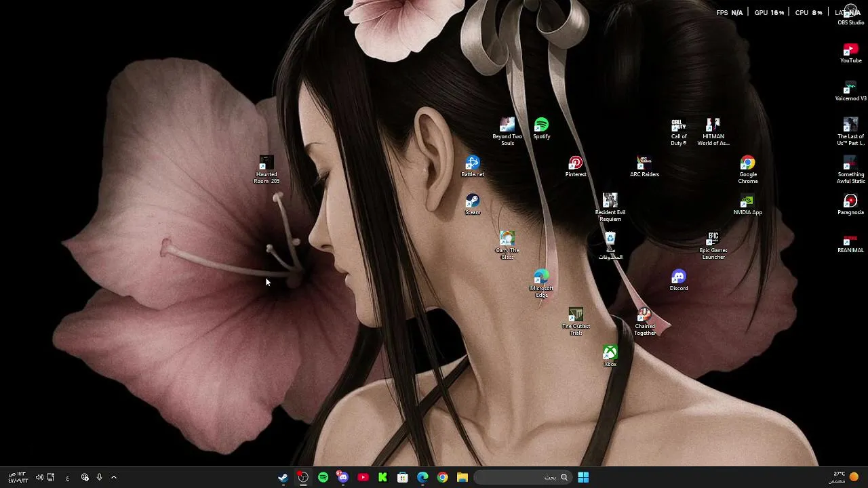Image resolution: width=868 pixels, height=488 pixels.
Task: Open Steam from the taskbar
Action: pos(283,477)
